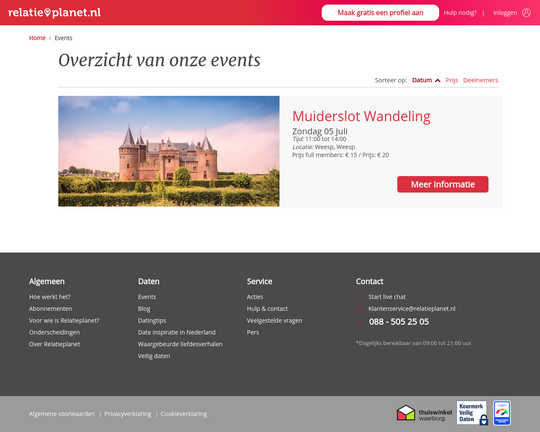540x432 pixels.
Task: Open the Acties link under Service
Action: point(255,297)
